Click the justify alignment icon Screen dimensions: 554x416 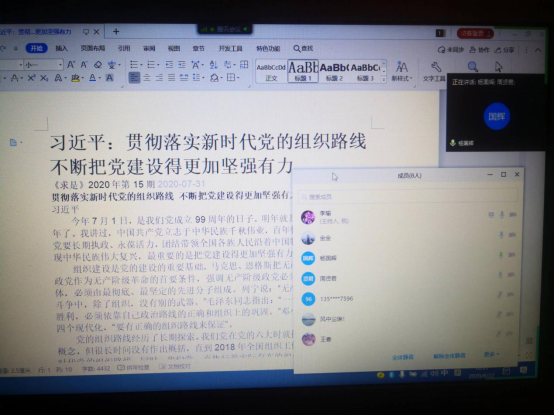pyautogui.click(x=171, y=77)
